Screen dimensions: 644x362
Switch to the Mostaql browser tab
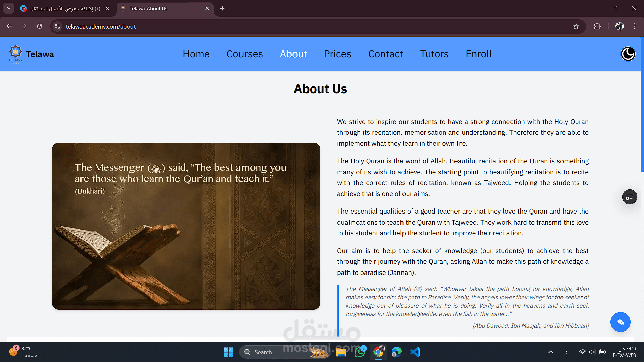[x=64, y=8]
